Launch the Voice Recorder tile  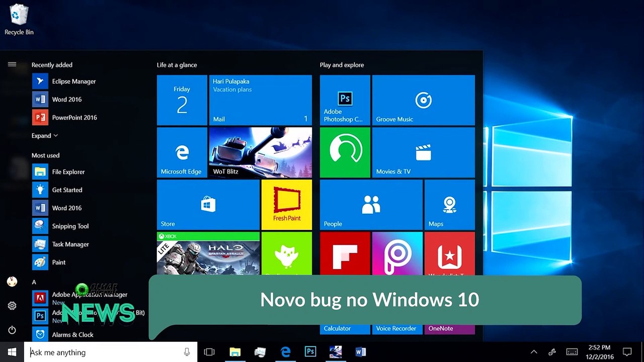397,329
